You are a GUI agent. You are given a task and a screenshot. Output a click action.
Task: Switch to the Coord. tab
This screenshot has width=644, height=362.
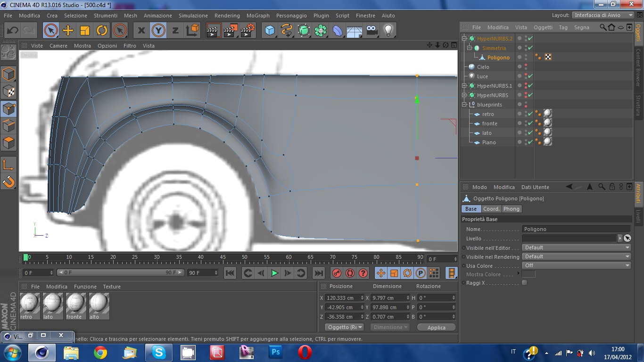click(x=491, y=209)
